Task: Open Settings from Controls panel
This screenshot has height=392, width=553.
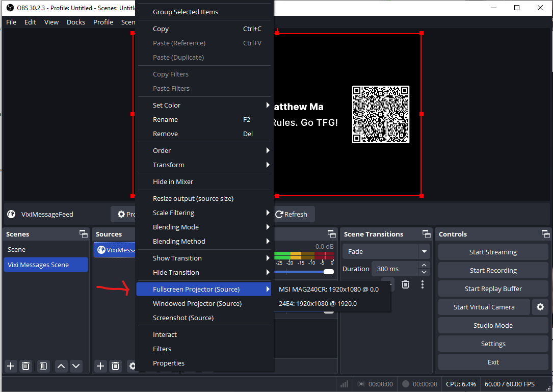Action: pos(493,344)
